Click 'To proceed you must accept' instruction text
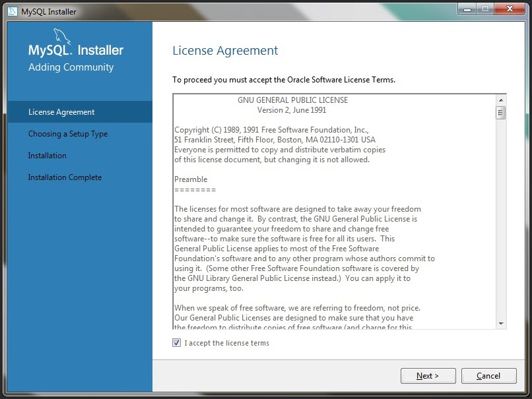 [284, 80]
